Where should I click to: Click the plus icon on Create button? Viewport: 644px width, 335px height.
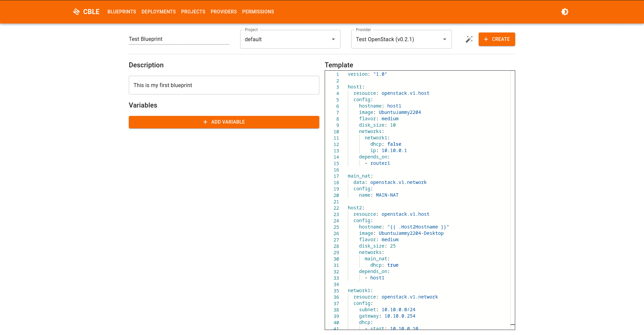(486, 39)
